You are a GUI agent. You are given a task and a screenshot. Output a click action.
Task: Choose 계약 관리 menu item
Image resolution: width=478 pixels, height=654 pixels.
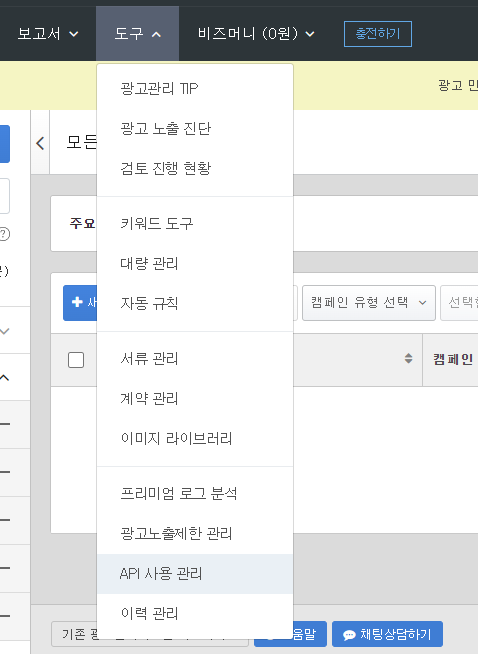195,399
